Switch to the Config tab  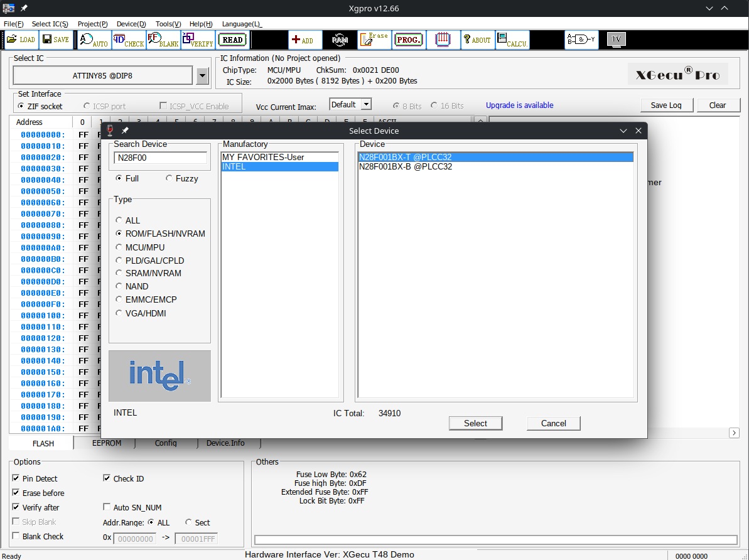[166, 443]
